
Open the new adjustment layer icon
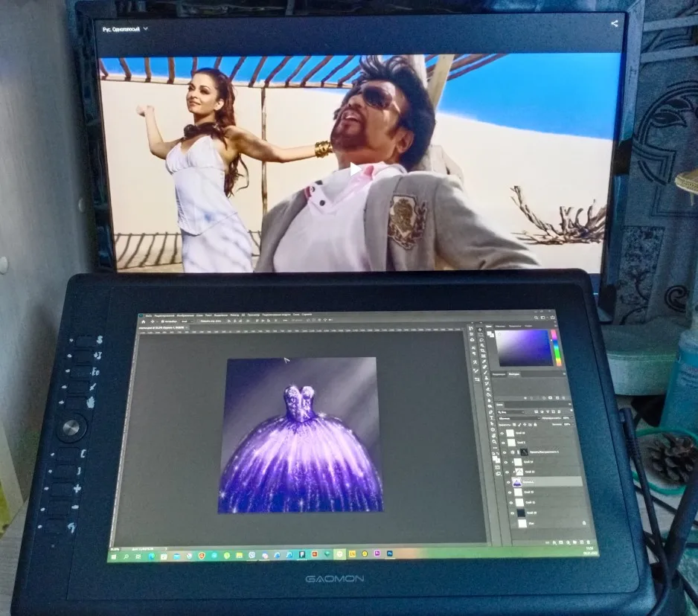(568, 542)
